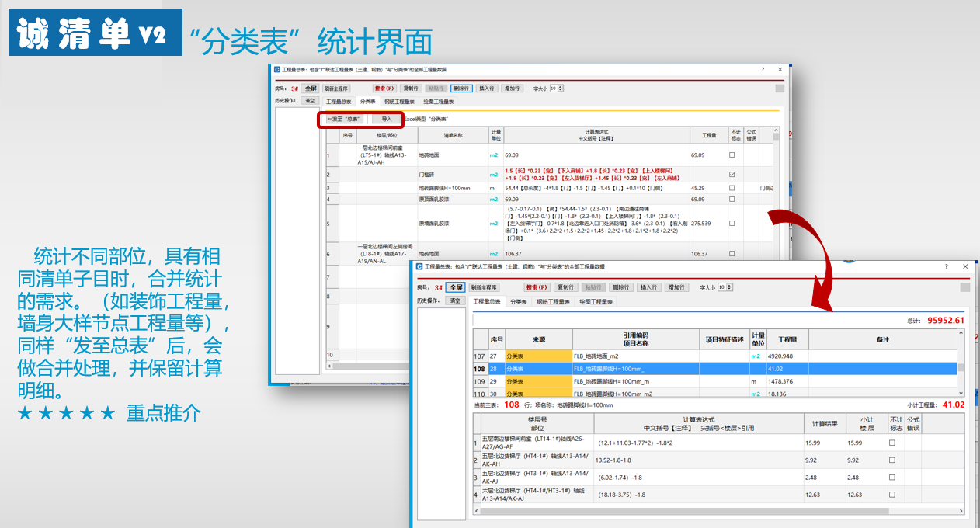Switch to 钢筋工程量表 tab in front window

click(553, 302)
